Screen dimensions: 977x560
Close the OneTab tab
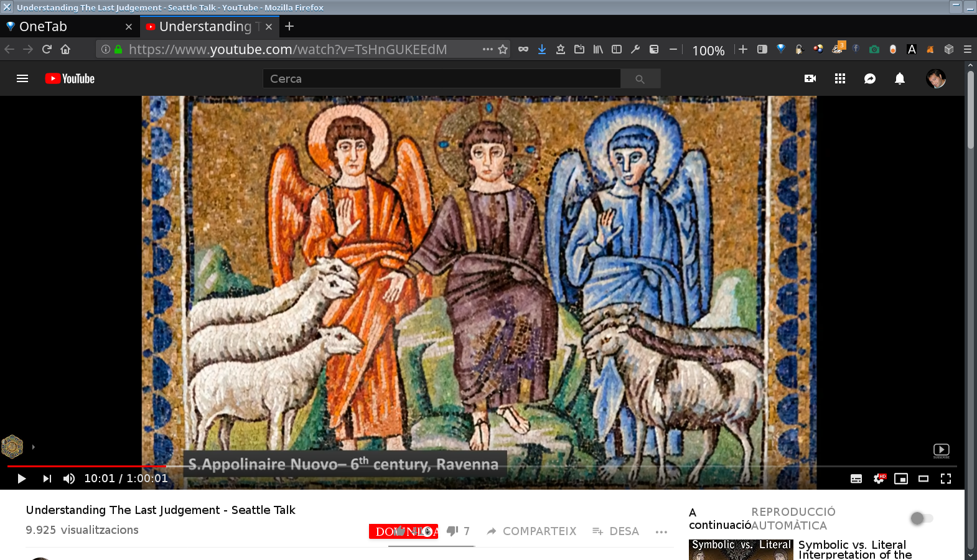click(129, 27)
